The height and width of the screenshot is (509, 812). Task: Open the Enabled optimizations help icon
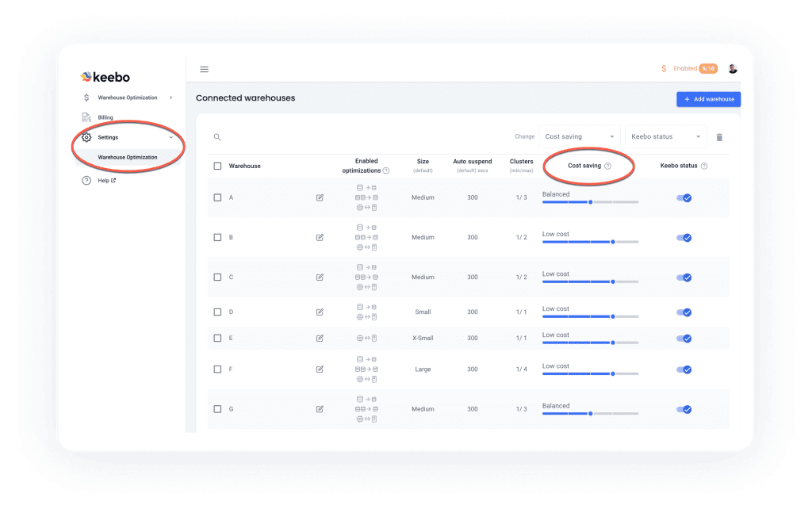(x=386, y=170)
